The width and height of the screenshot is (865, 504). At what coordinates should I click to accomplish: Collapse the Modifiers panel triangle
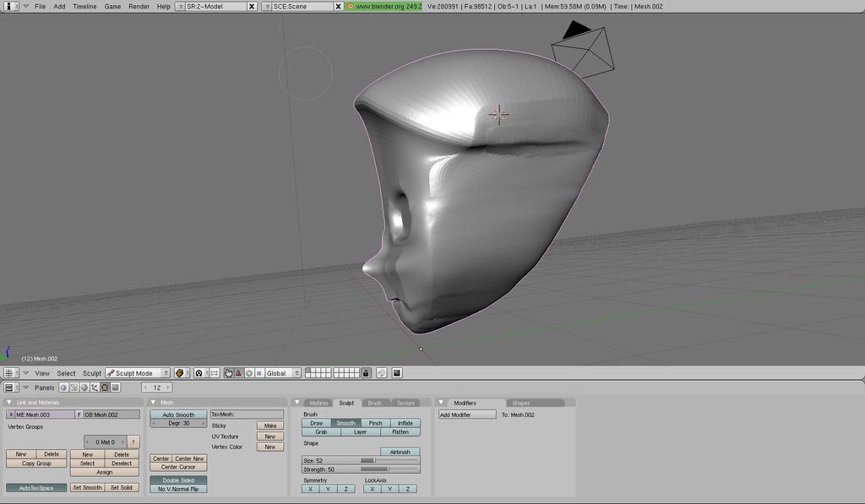(441, 403)
